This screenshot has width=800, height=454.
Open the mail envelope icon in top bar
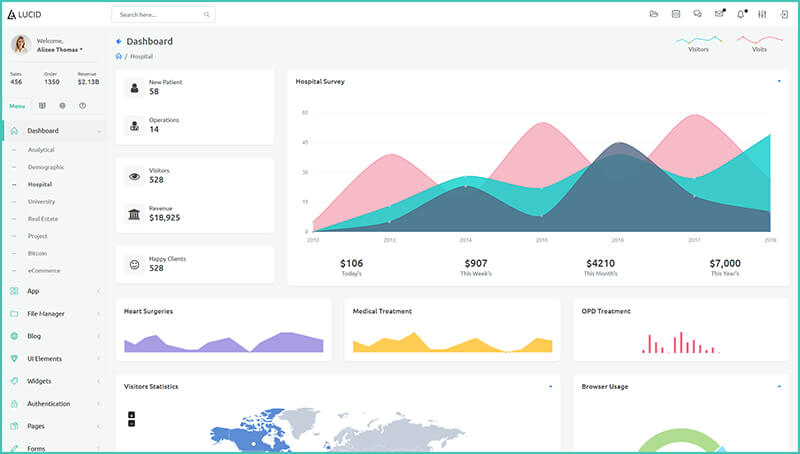click(719, 14)
